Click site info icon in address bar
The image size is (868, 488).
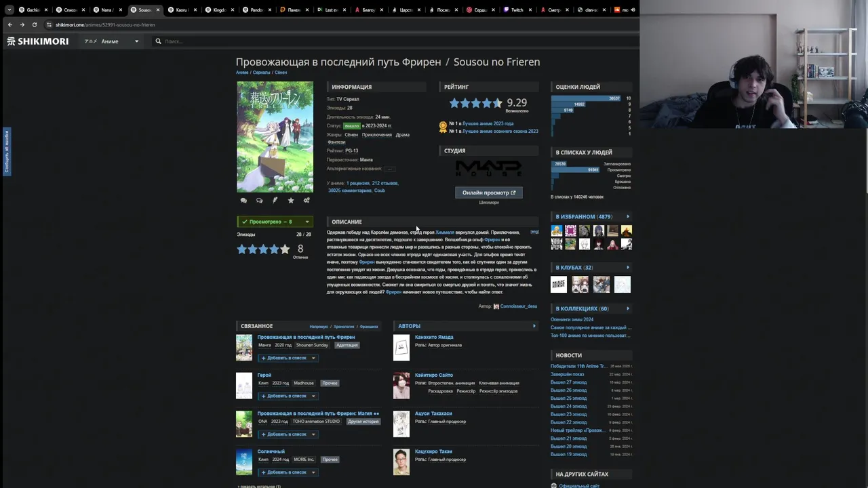[x=49, y=24]
